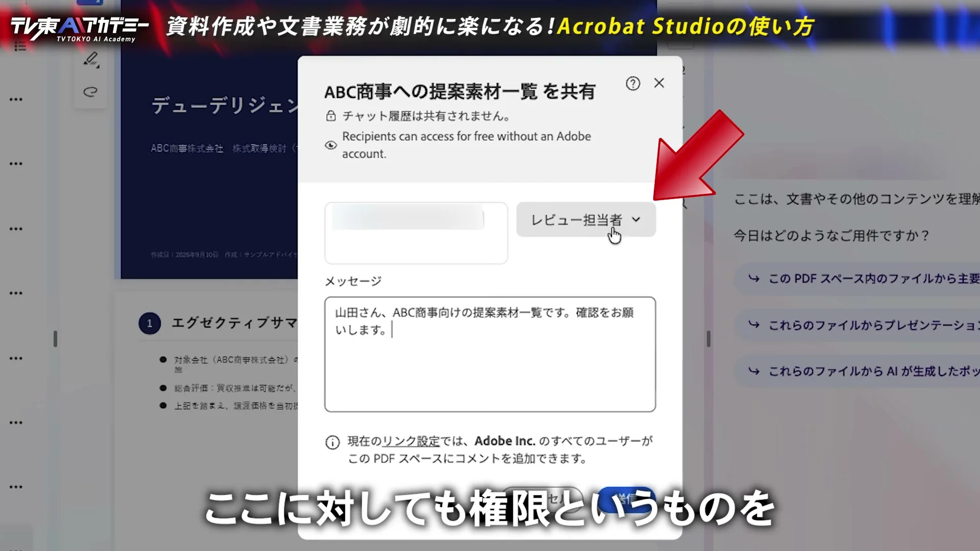Click the dialog title ABC商事への提案素材一覧 を共有
Screen dimensions: 980x551
point(460,92)
